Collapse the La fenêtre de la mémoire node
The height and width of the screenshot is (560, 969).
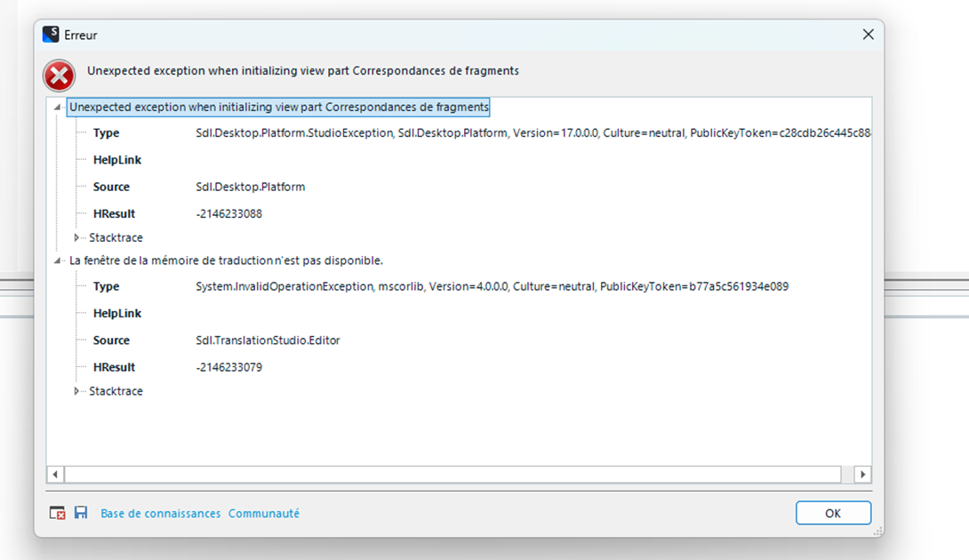point(58,260)
